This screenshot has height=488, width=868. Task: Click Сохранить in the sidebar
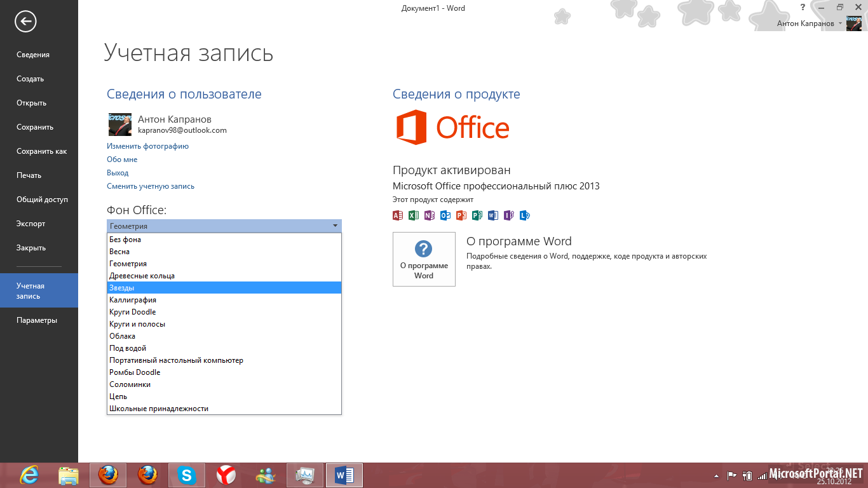(39, 127)
